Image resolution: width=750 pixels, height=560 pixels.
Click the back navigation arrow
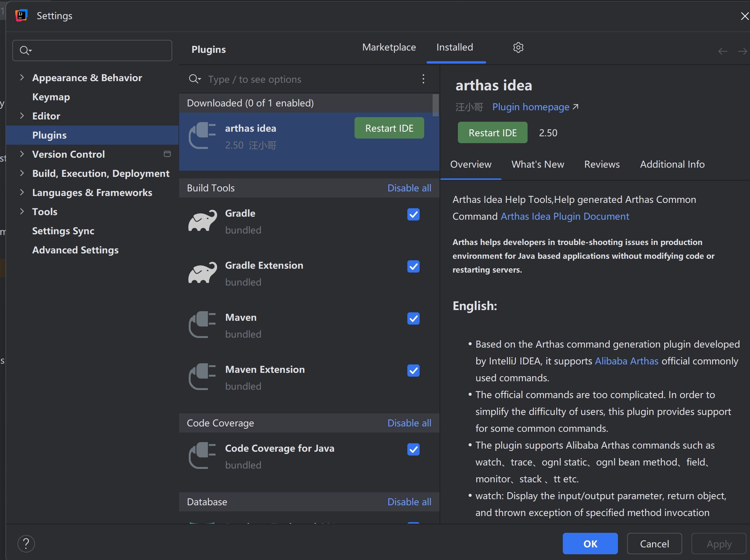point(722,51)
